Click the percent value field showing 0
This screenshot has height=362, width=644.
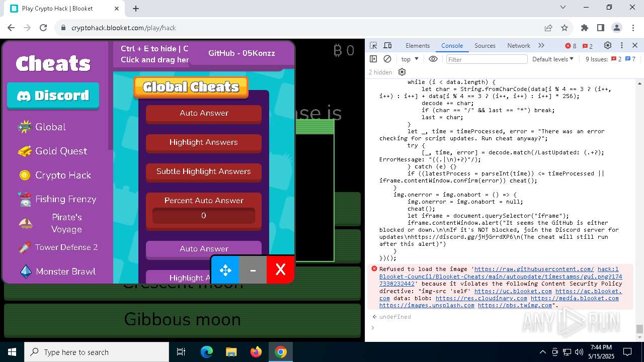pyautogui.click(x=204, y=215)
